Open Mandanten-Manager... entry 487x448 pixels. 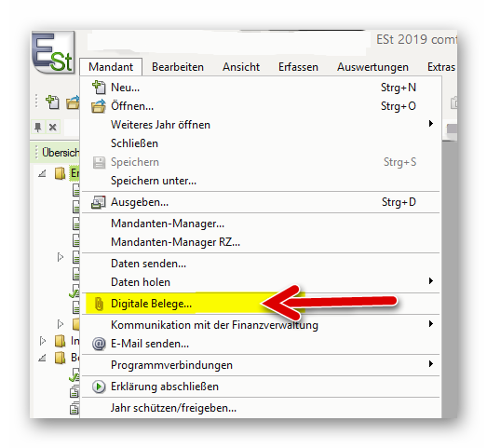[x=261, y=224]
